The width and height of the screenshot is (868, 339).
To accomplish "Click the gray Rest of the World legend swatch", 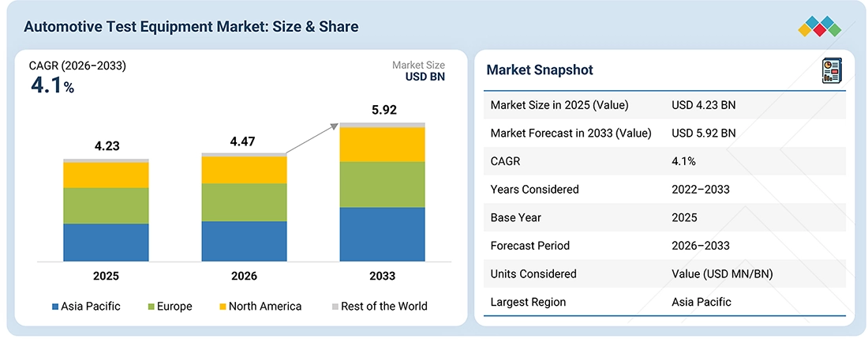I will coord(335,307).
